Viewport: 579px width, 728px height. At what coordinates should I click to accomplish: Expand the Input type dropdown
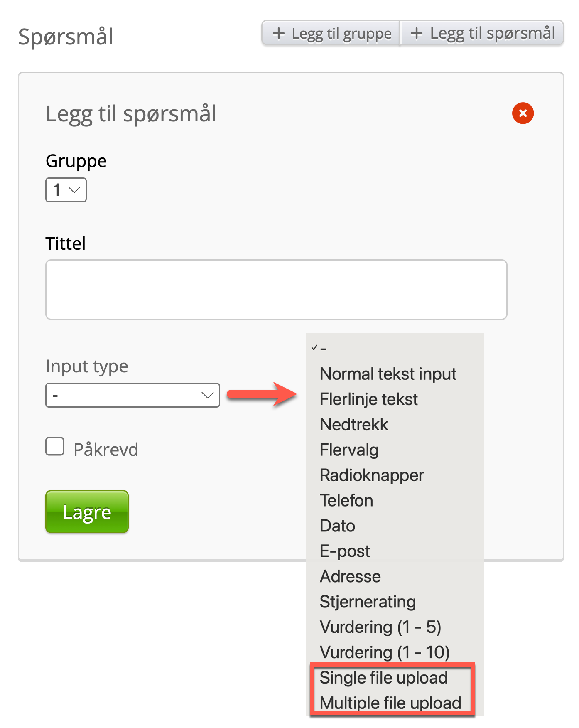point(132,395)
